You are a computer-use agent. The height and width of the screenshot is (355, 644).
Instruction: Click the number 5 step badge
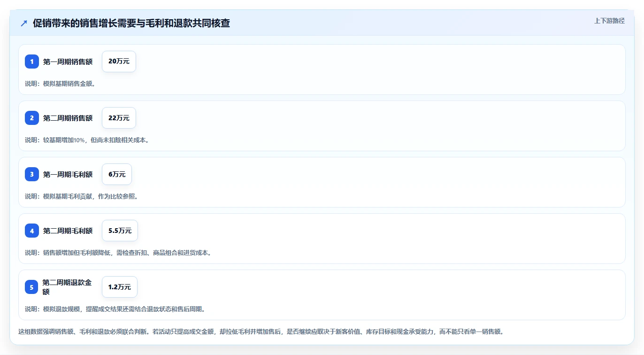coord(31,287)
